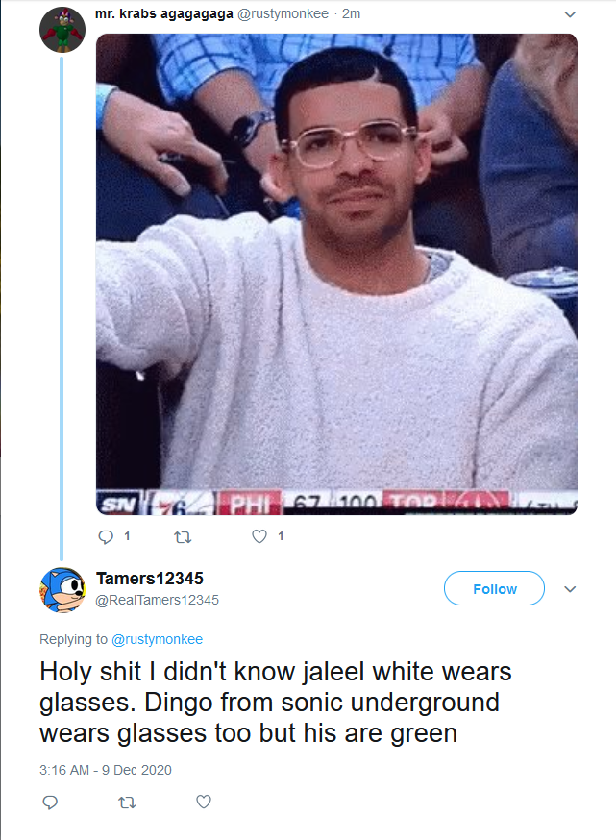Open the @rustymonkee link in Replying to
The image size is (616, 840).
point(157,639)
